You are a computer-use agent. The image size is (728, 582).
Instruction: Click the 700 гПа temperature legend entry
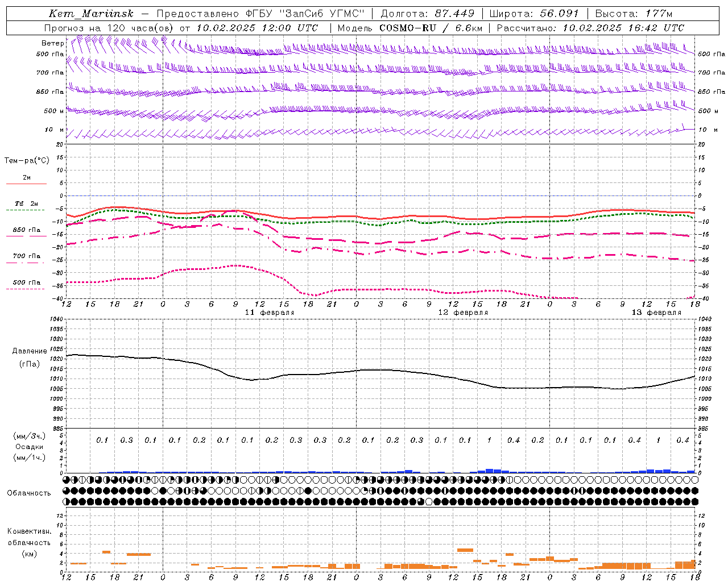click(x=27, y=256)
